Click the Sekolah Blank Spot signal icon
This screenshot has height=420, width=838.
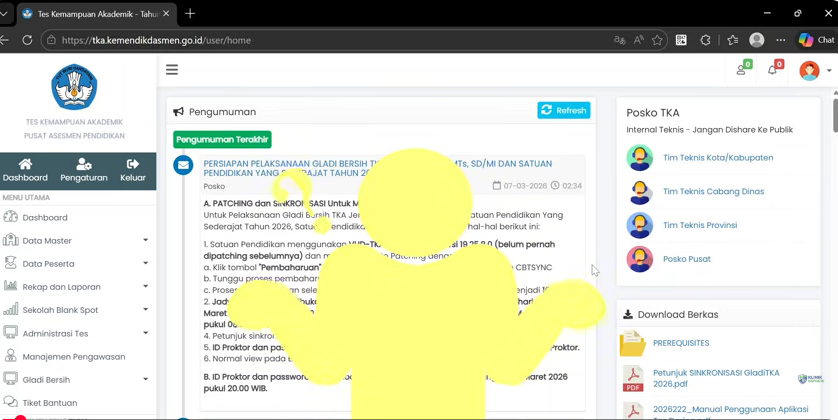point(11,309)
